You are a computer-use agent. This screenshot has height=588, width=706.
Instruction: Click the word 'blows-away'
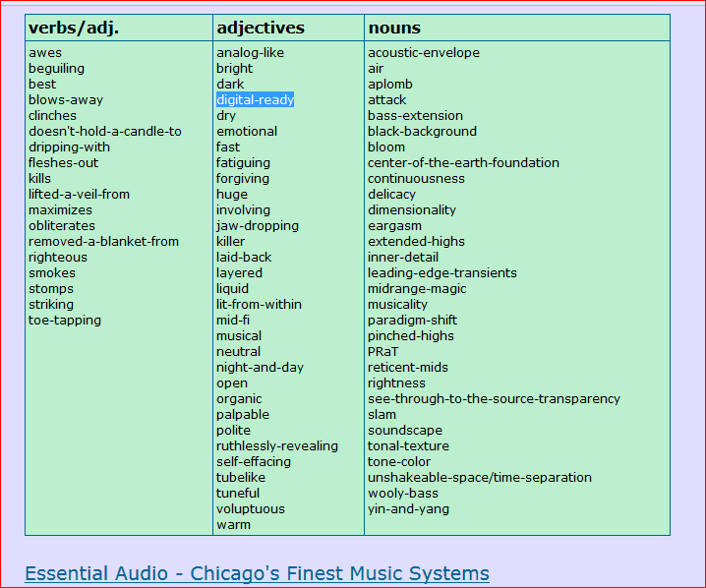[x=66, y=100]
